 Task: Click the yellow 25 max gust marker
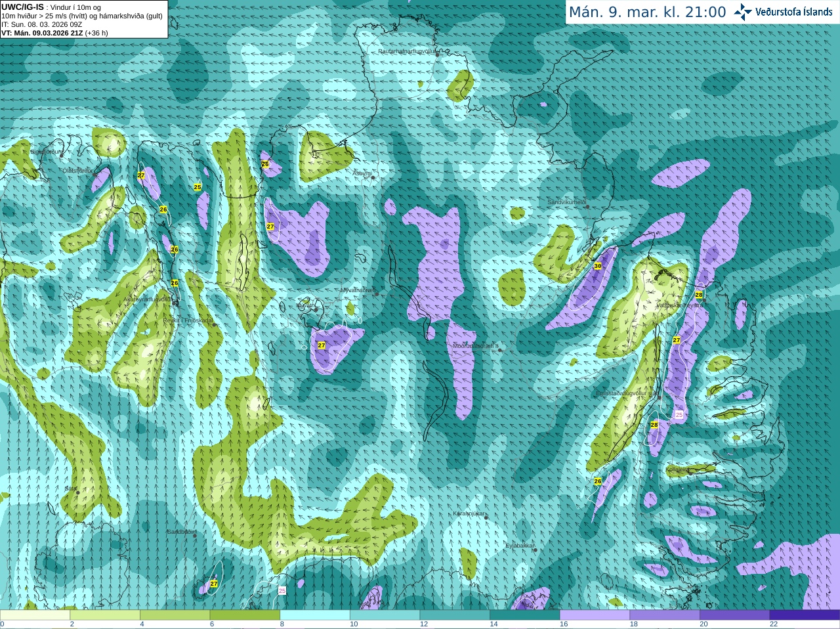198,187
